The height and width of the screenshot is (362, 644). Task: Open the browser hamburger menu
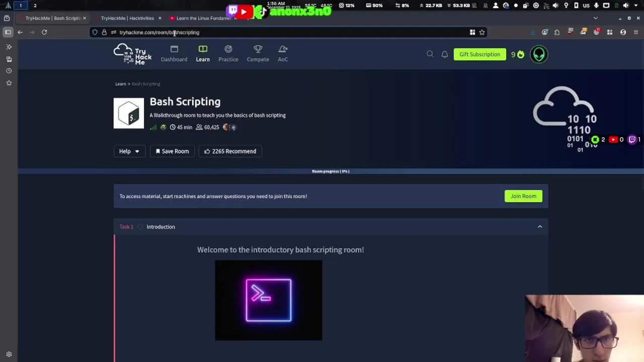(x=636, y=32)
